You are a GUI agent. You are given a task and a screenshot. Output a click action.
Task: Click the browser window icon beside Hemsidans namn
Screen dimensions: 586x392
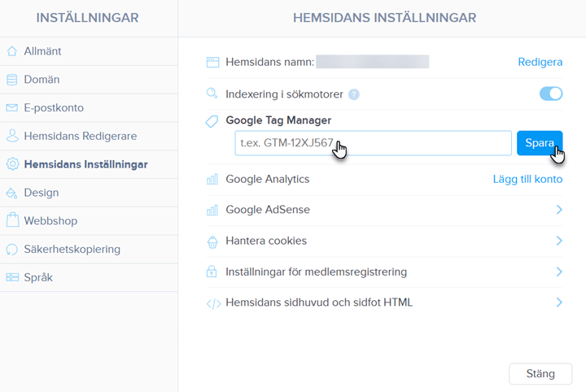(x=212, y=62)
